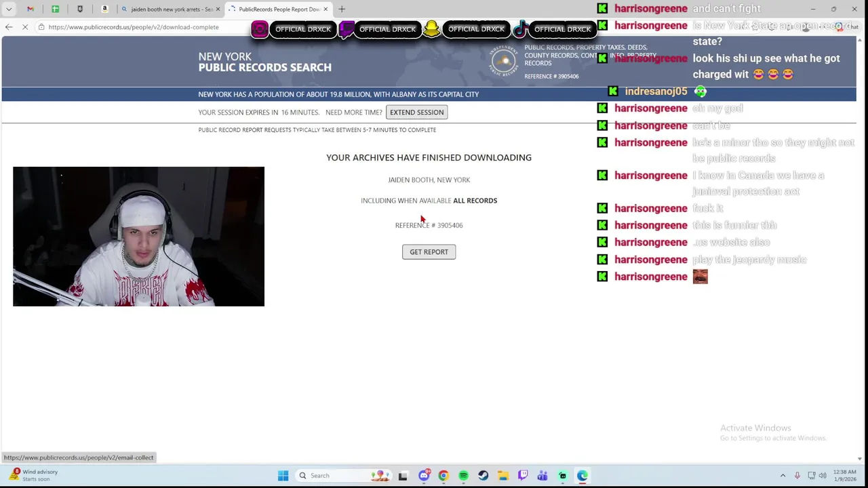
Task: Click Extend Session button
Action: (x=416, y=113)
